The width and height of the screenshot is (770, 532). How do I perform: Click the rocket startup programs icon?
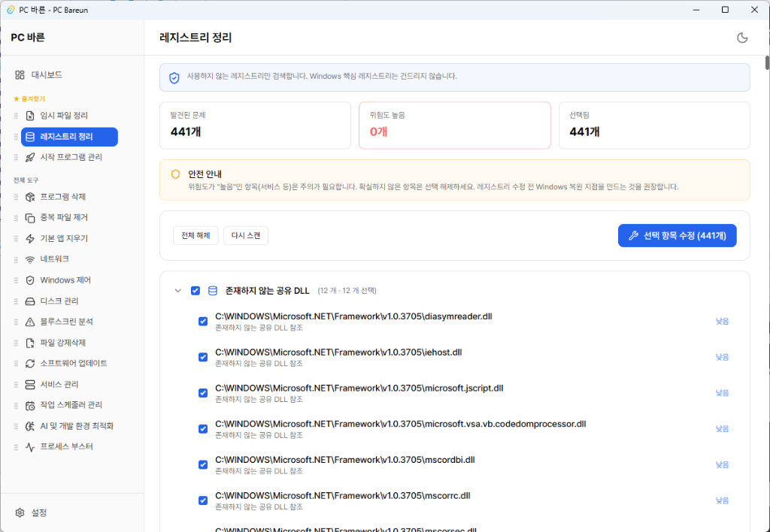point(30,157)
